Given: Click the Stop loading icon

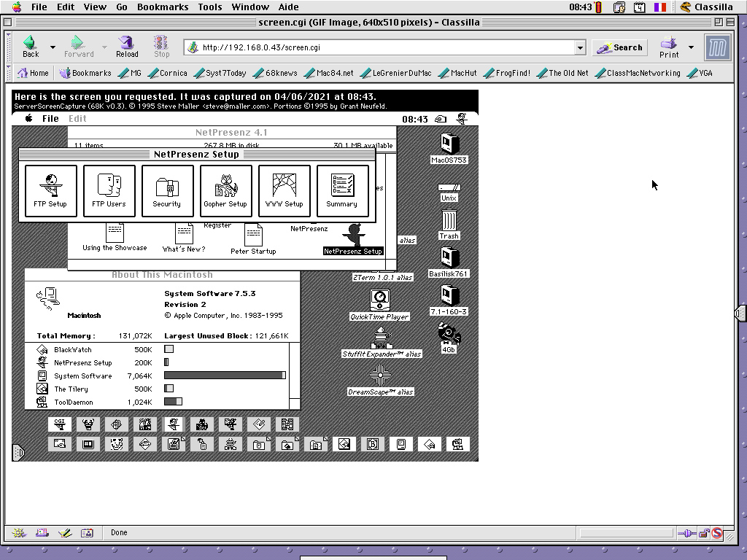Looking at the screenshot, I should [161, 43].
